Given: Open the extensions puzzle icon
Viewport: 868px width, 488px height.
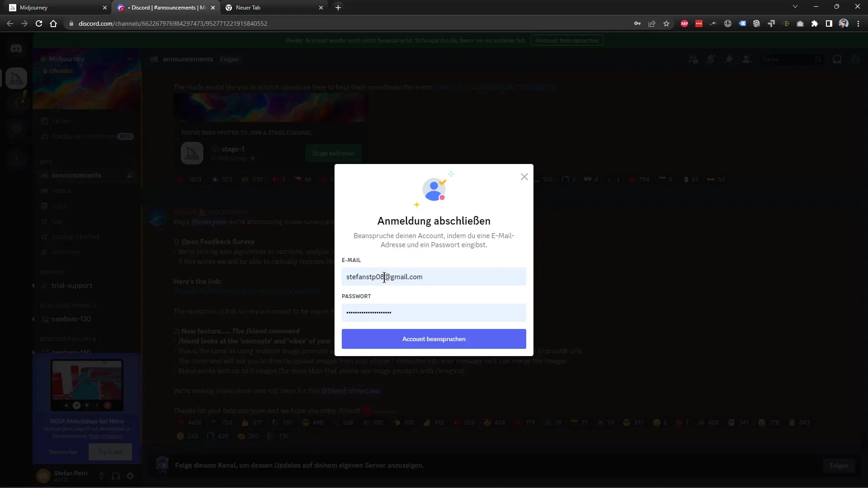Looking at the screenshot, I should pos(815,23).
